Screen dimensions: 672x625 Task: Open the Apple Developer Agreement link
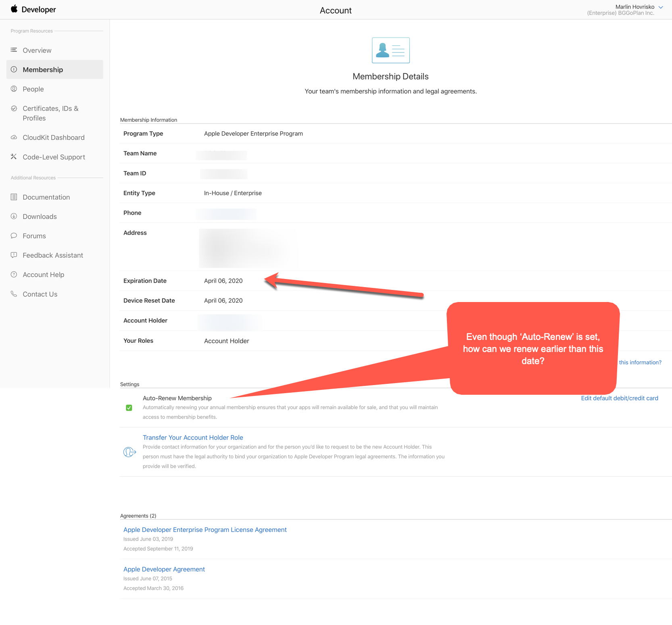[164, 569]
